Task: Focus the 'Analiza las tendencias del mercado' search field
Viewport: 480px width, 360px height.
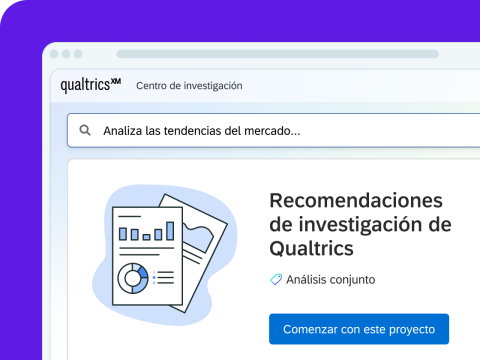Action: tap(273, 130)
